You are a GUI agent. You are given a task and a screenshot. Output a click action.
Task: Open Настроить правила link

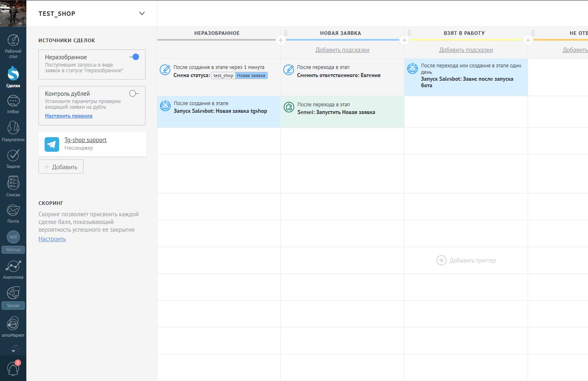[68, 116]
